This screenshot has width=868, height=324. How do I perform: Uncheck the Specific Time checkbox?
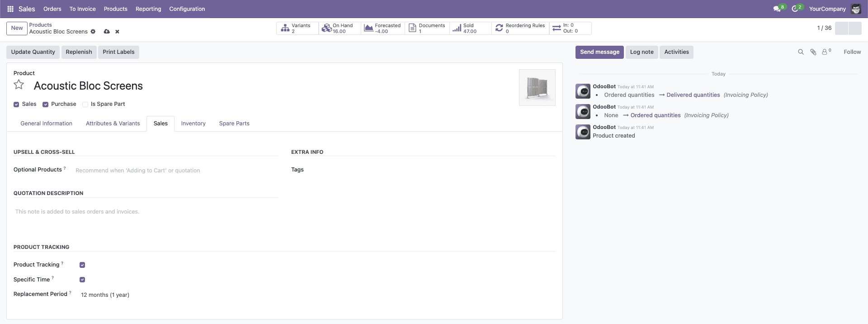click(x=82, y=280)
